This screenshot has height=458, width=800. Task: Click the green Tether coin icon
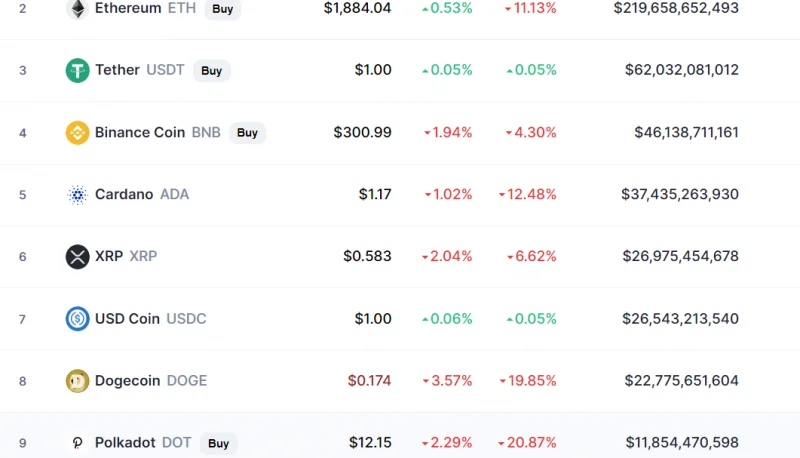tap(78, 70)
